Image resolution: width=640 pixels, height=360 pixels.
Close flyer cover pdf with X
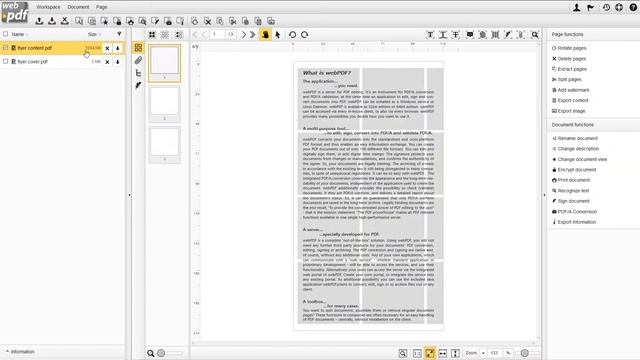click(x=107, y=62)
